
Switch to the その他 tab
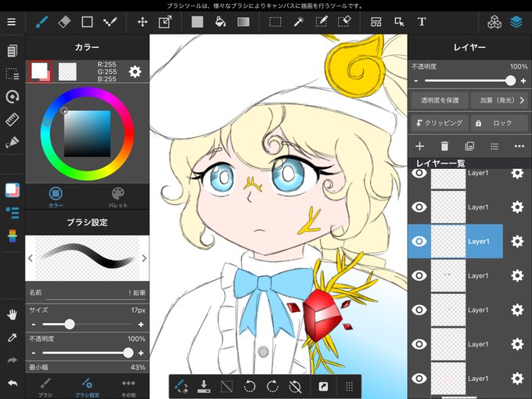tap(128, 388)
